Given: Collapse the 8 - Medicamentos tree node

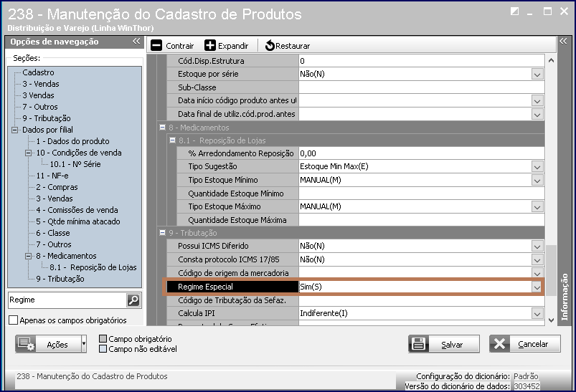Looking at the screenshot, I should (28, 256).
